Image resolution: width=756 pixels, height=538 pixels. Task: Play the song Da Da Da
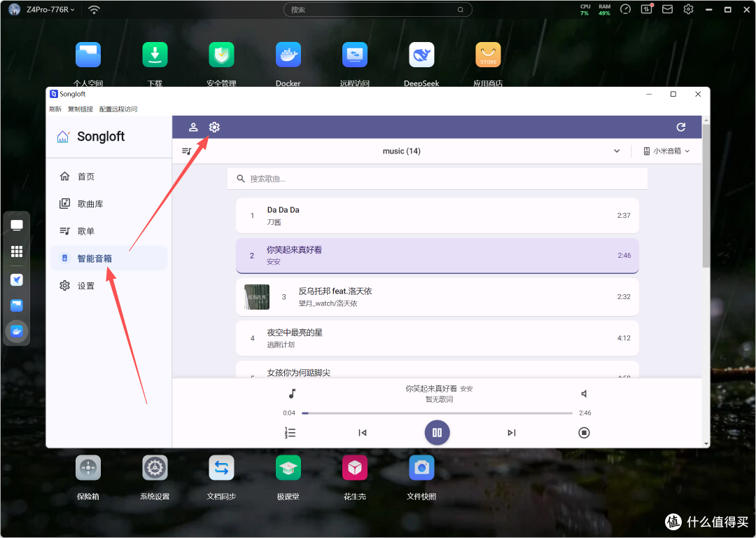[x=437, y=216]
